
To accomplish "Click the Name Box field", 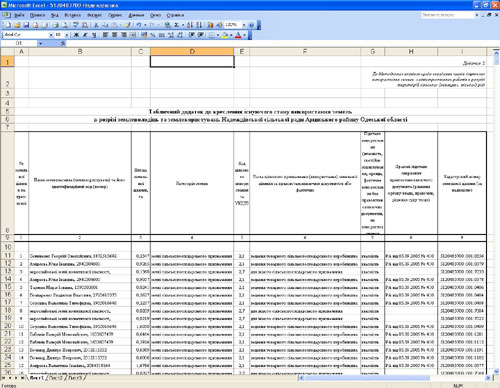I will pos(19,43).
